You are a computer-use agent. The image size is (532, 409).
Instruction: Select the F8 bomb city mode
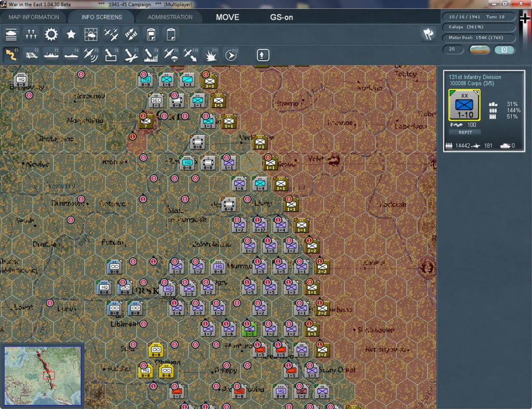[x=151, y=55]
